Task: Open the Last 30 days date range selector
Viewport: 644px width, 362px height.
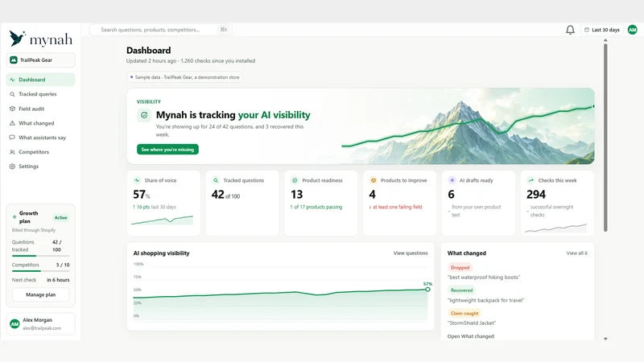Action: coord(601,30)
